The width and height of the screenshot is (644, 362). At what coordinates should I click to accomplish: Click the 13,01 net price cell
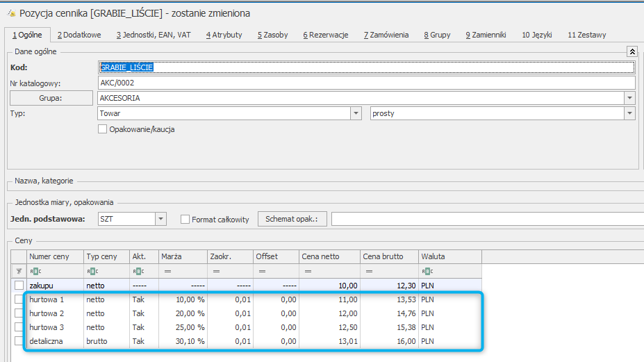pyautogui.click(x=329, y=341)
